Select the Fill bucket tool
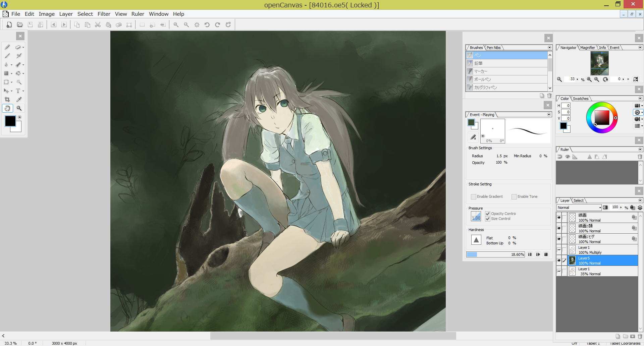Screen dimensions: 644x346 [18, 73]
